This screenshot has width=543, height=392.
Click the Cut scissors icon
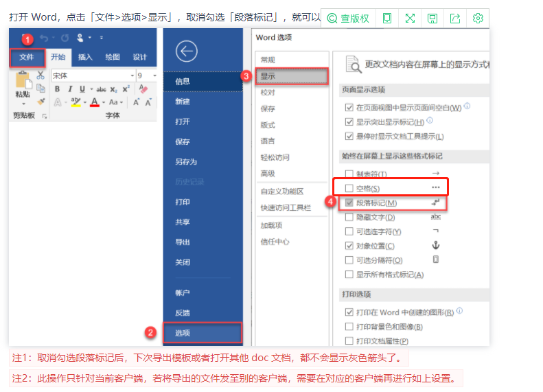[41, 75]
